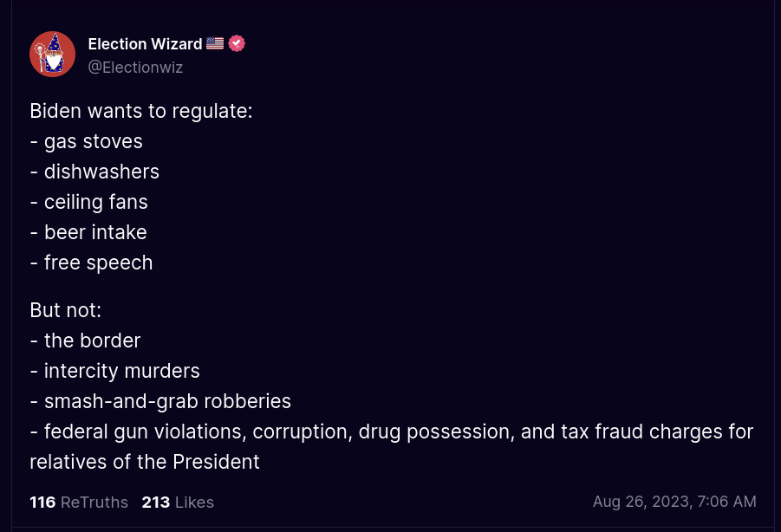Click the "relatives of the President" line
Screen dimensions: 781x532
pos(145,462)
